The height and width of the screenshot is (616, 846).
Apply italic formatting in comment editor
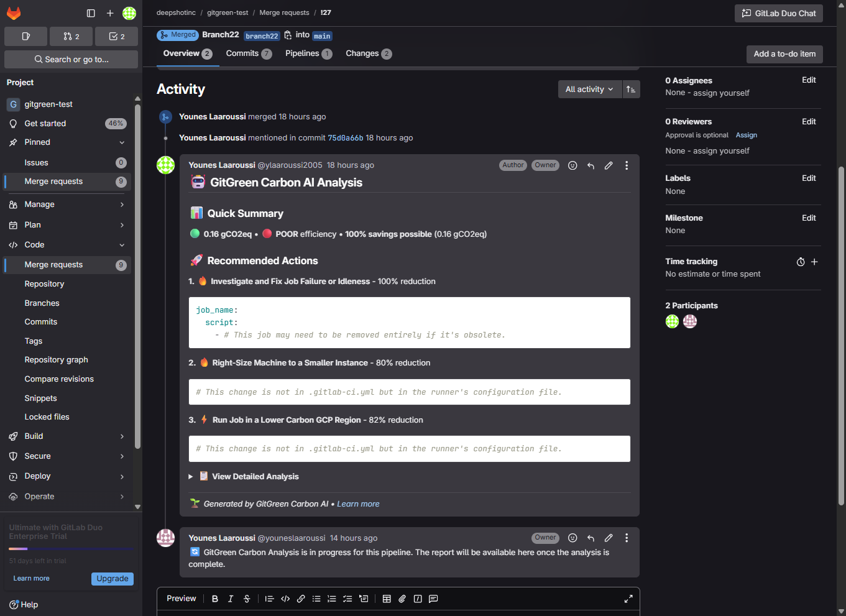(231, 599)
